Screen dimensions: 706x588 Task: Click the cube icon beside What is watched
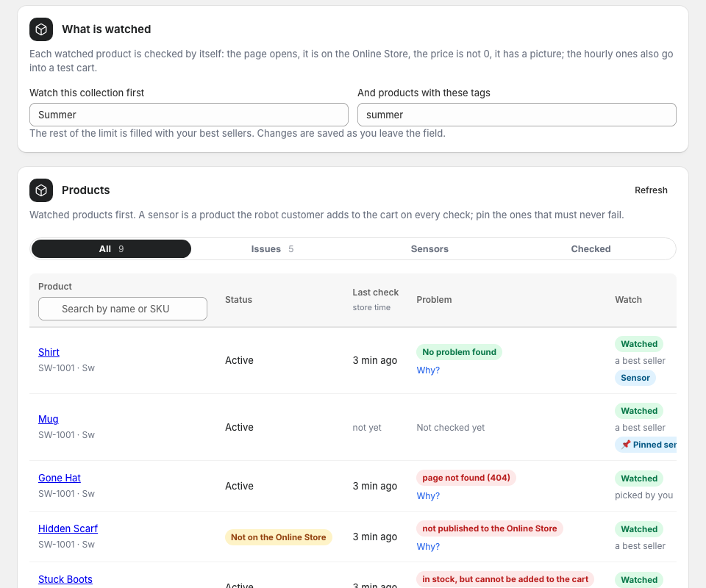[41, 29]
